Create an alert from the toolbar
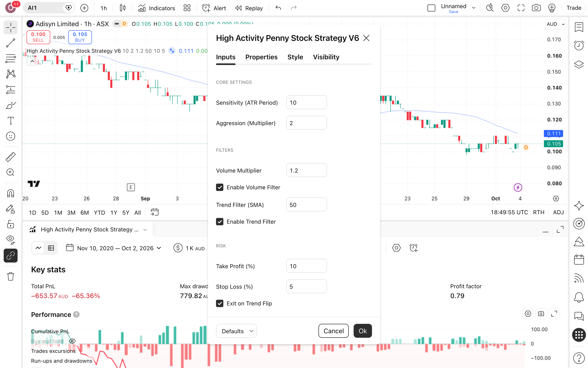Screen dimensions: 588x368 tap(214, 8)
